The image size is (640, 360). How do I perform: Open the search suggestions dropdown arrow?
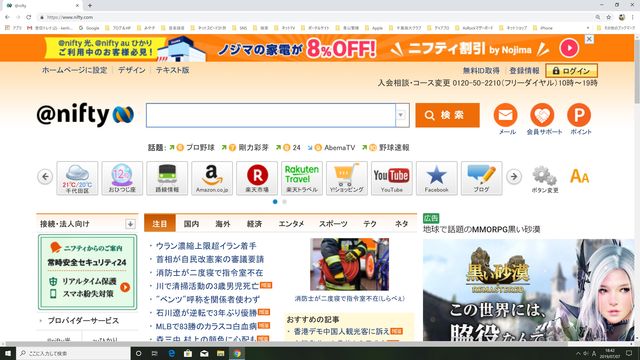401,115
